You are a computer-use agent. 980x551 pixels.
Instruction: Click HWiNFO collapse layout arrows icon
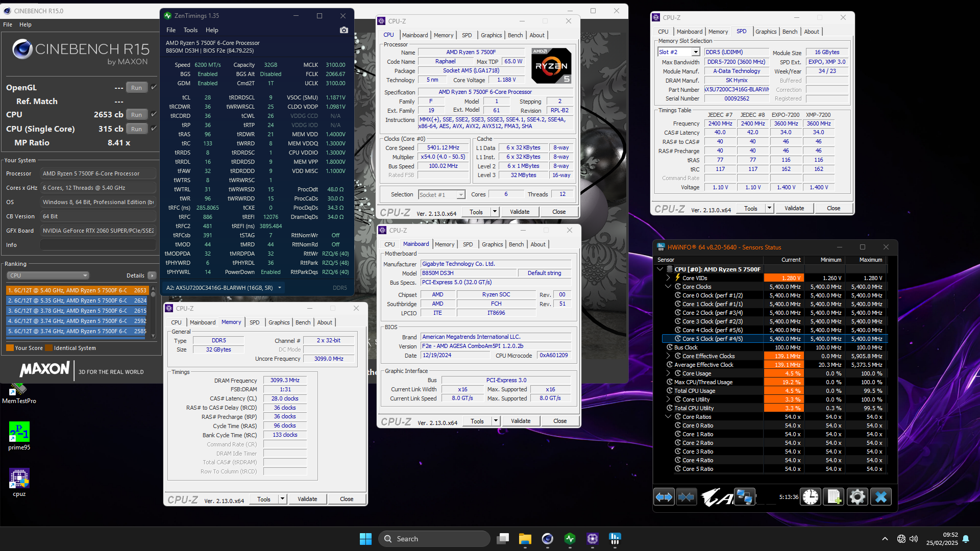[686, 497]
